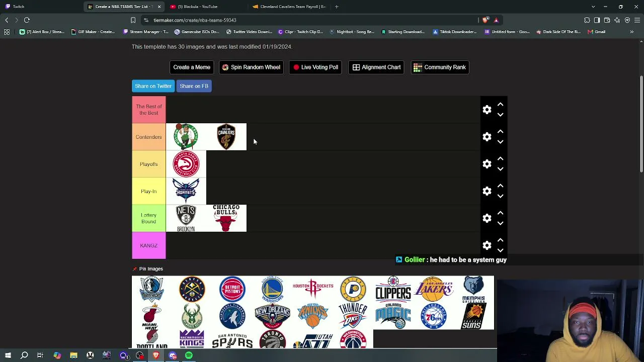Click the Cavaliers logo in Contenders tier

[x=226, y=137]
